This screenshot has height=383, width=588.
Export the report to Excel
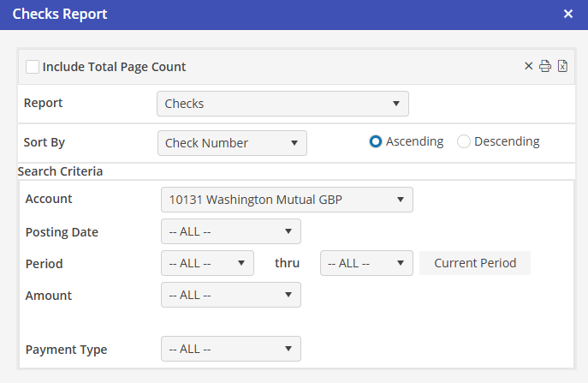tap(562, 67)
